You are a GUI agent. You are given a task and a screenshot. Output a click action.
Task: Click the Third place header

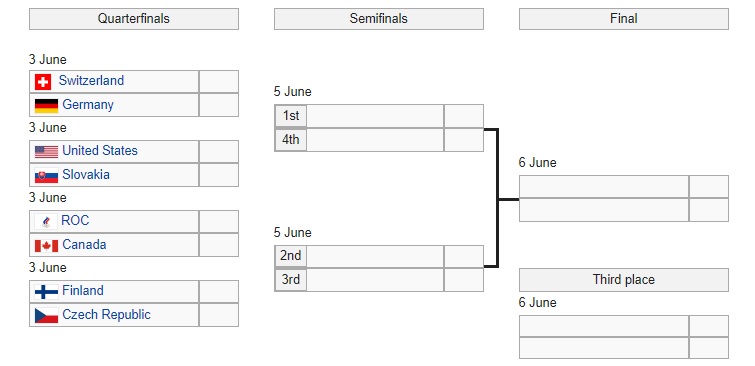point(624,280)
